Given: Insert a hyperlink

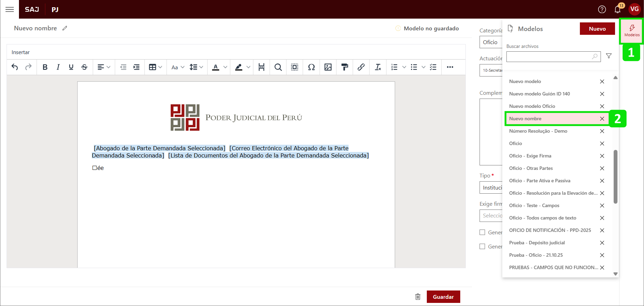Looking at the screenshot, I should coord(361,67).
